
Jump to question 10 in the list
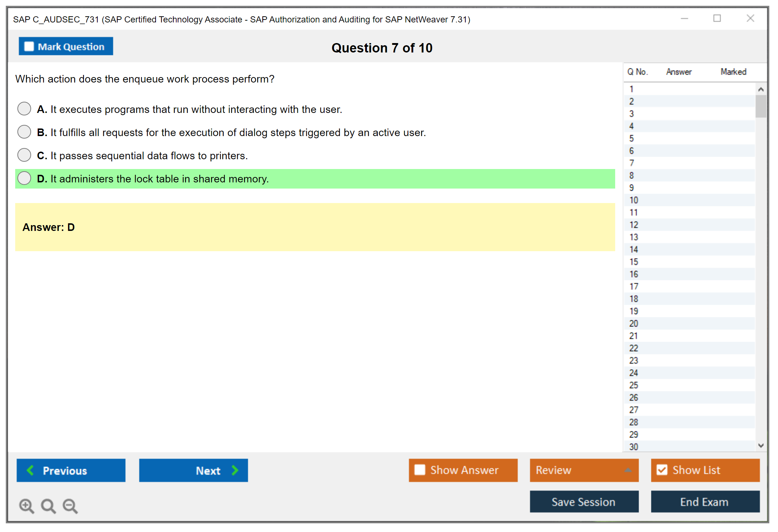click(634, 200)
